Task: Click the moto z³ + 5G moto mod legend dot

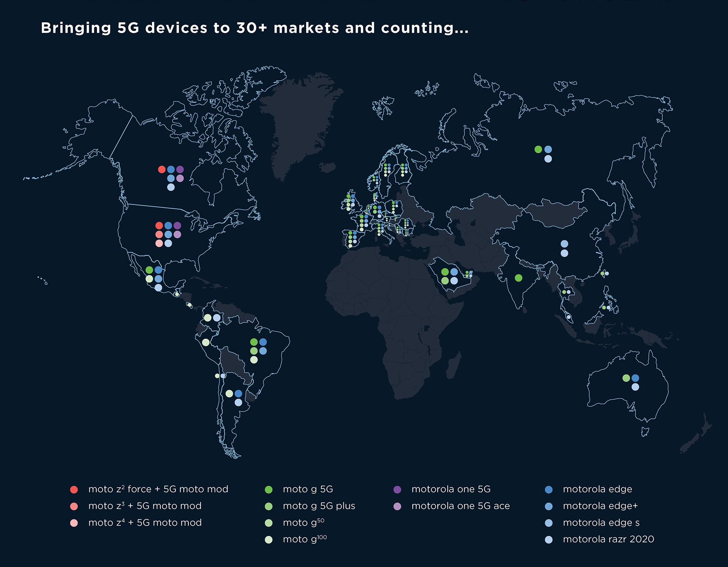Action: click(74, 506)
